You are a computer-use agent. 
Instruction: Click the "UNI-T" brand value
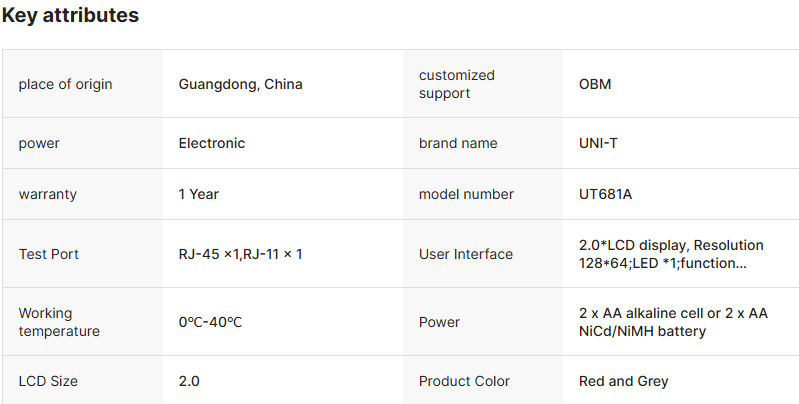(599, 143)
